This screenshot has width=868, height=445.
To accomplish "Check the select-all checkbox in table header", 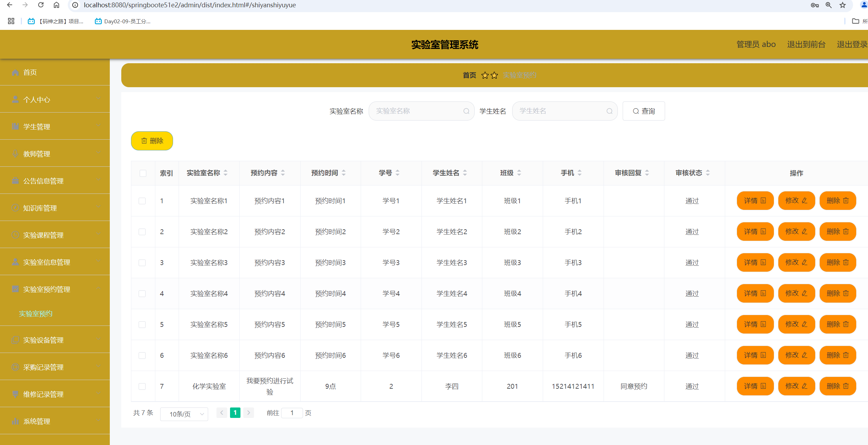I will tap(143, 173).
